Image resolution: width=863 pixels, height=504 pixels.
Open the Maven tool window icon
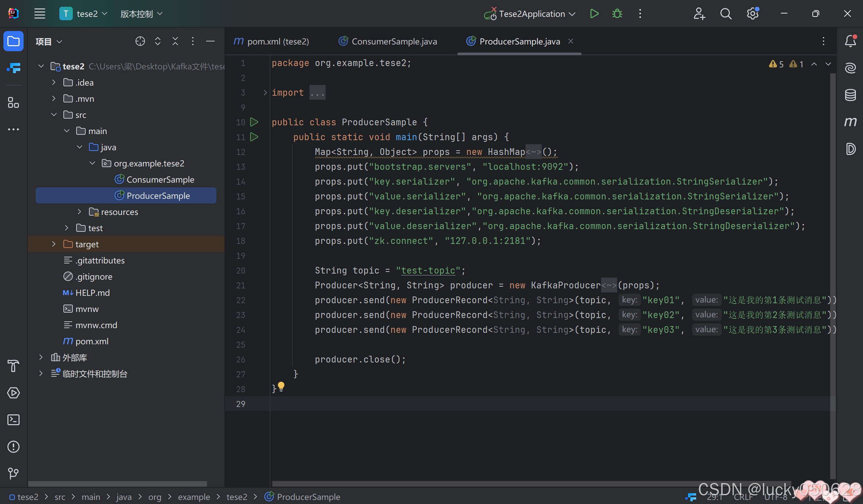coord(850,122)
